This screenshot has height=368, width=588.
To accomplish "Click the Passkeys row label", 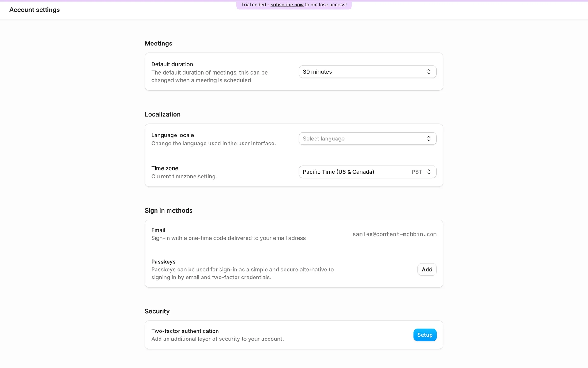I will 164,262.
